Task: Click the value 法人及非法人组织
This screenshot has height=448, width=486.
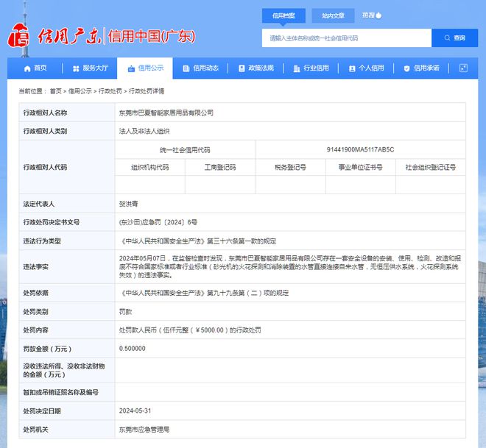Action: click(x=144, y=131)
